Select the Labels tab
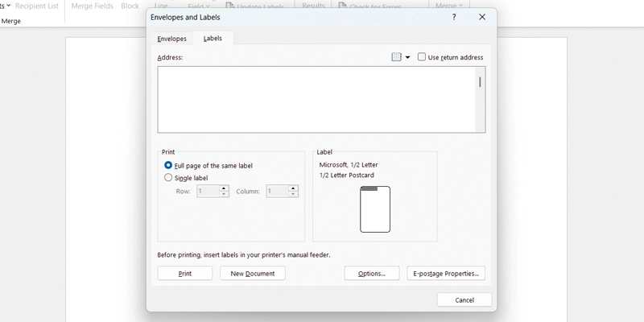 (x=213, y=39)
